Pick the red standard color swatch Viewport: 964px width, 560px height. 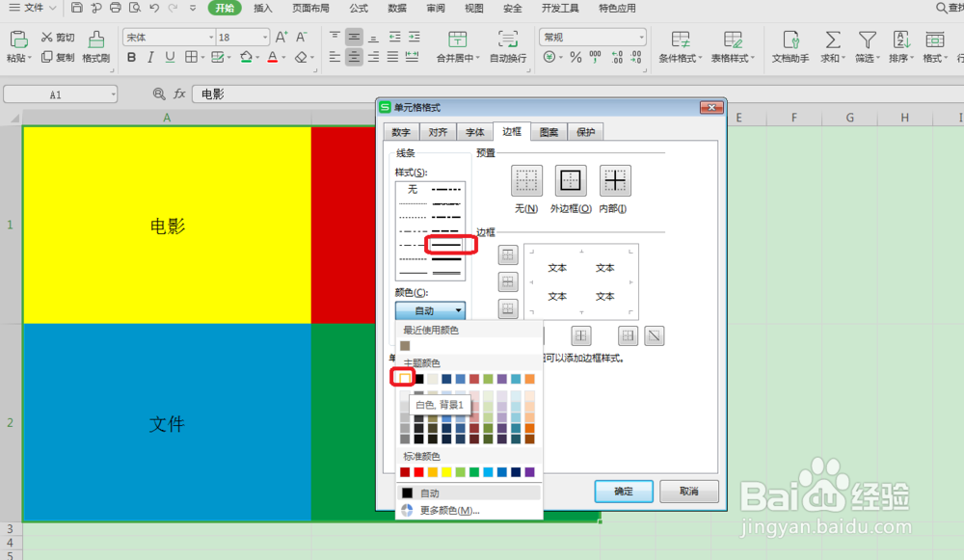418,472
